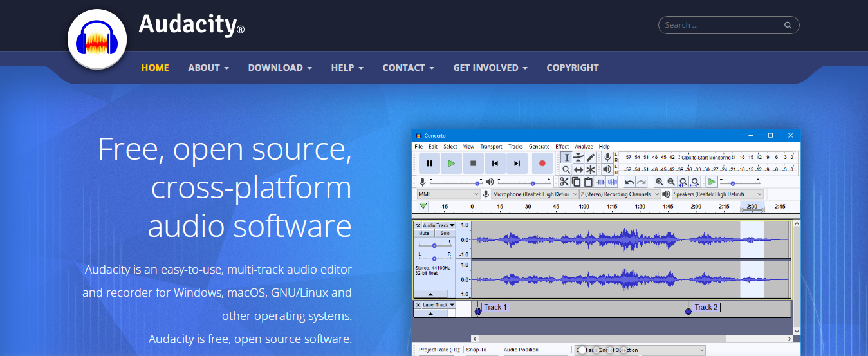The image size is (868, 356).
Task: Expand the HELP website navigation menu
Action: tap(347, 68)
